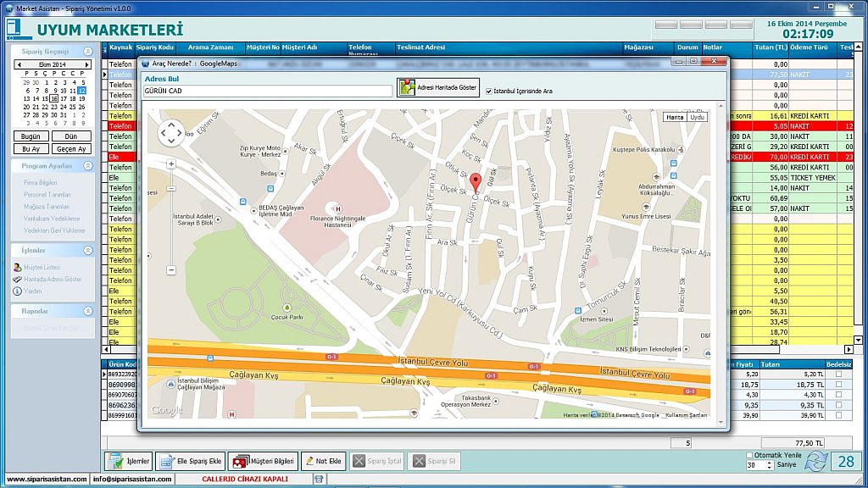Image resolution: width=868 pixels, height=488 pixels.
Task: Check Bedelsiz for the 18,75 TL product
Action: pos(838,385)
